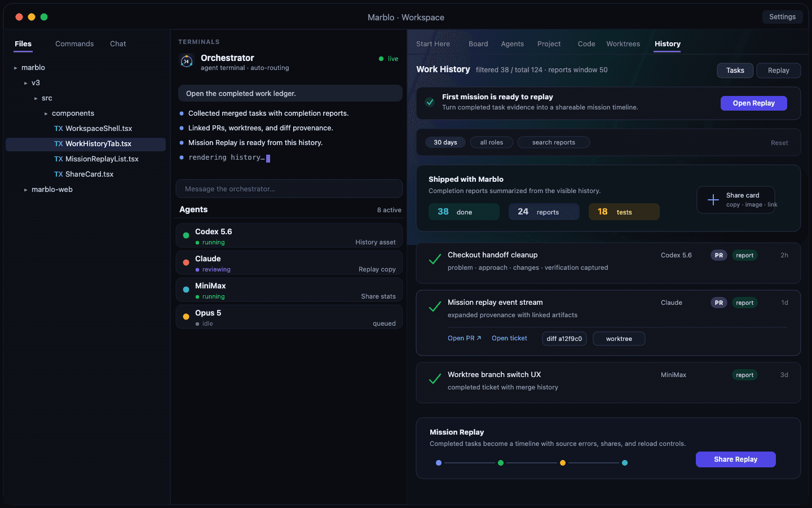Click the TX icon of MissionReplayList.tsx
Image resolution: width=812 pixels, height=508 pixels.
click(x=59, y=159)
